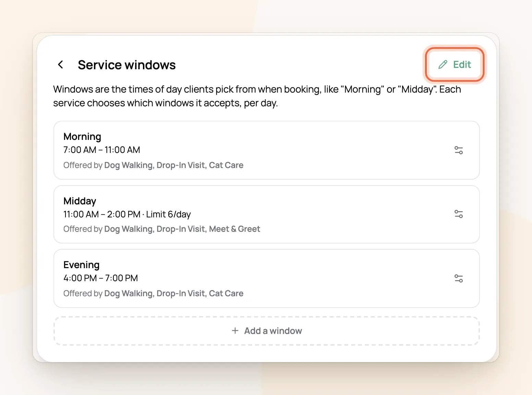This screenshot has width=532, height=395.
Task: Click the 4:00 PM – 7:00 PM time range
Action: [x=101, y=278]
